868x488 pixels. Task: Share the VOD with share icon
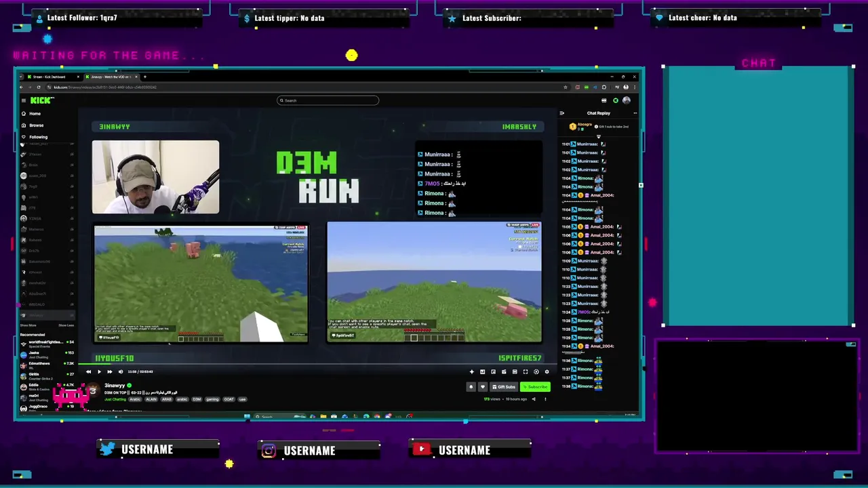pos(534,399)
